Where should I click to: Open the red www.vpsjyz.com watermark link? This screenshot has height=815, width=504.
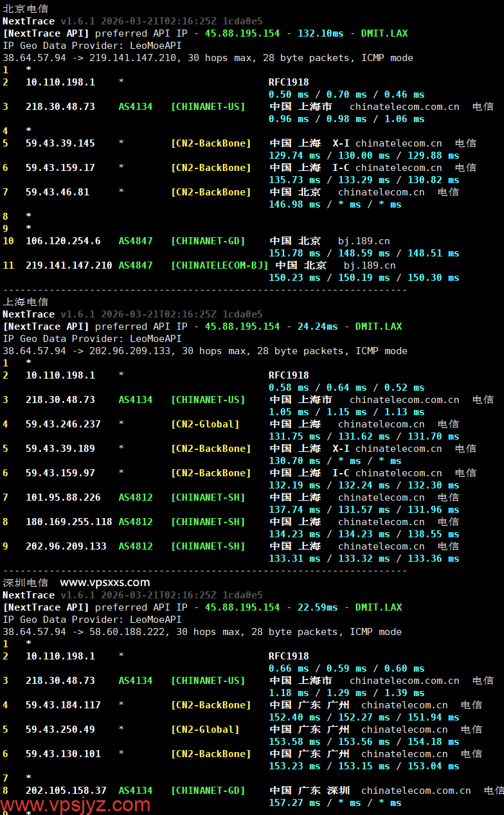76,804
